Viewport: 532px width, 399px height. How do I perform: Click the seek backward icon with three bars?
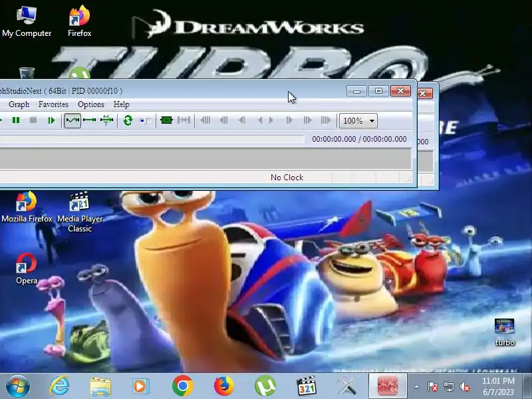pyautogui.click(x=205, y=120)
